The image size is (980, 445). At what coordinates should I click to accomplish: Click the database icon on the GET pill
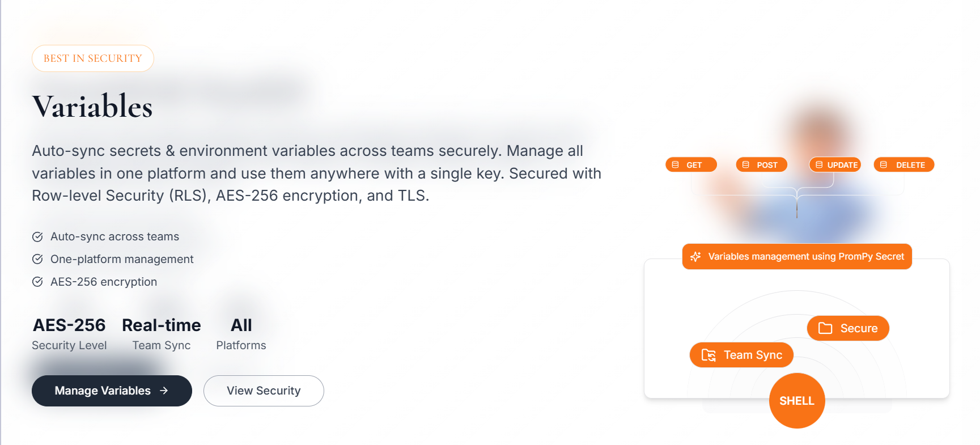674,164
